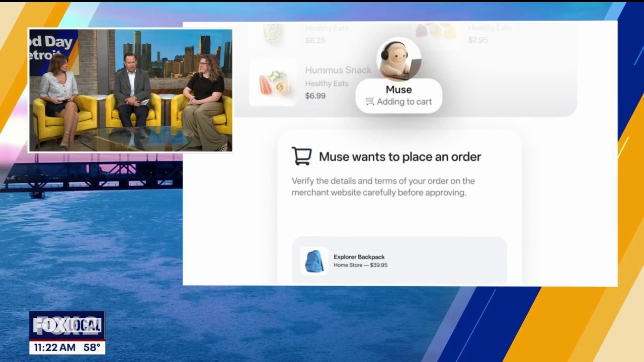The height and width of the screenshot is (362, 644).
Task: Click the small cart icon beside Adding to cart
Action: pos(370,102)
